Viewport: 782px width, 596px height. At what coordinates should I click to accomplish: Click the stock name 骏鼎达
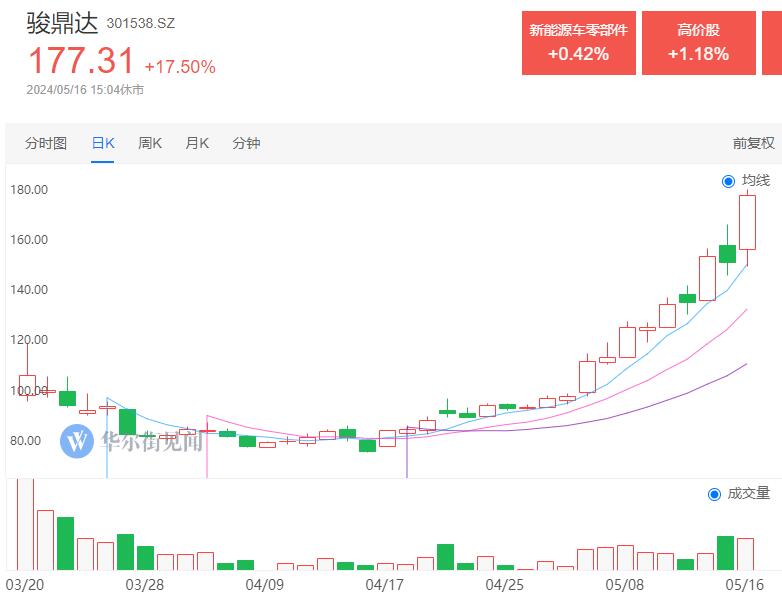(x=62, y=23)
